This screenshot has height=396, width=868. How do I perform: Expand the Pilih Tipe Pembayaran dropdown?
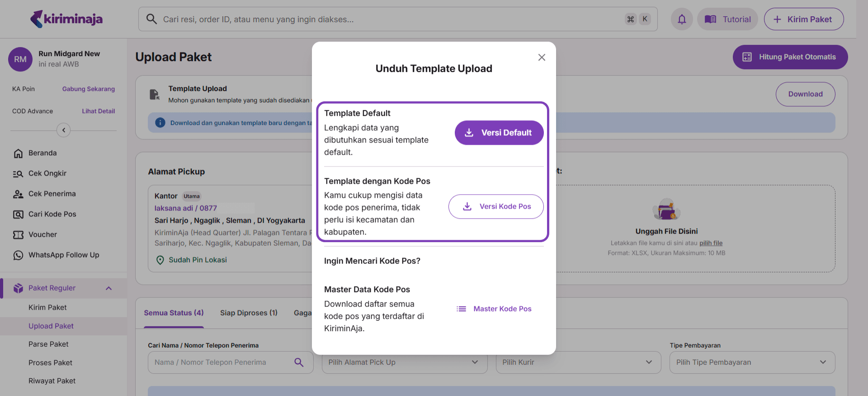752,362
